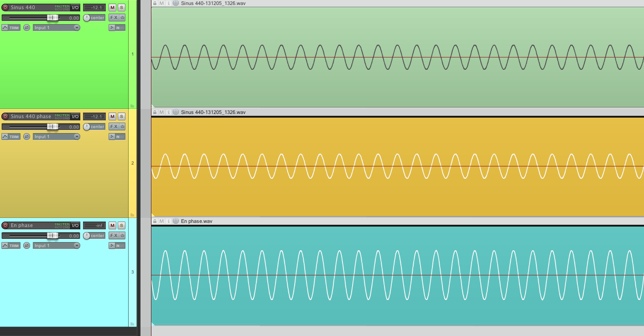Lock the media item on track 2
Image resolution: width=644 pixels, height=336 pixels.
pyautogui.click(x=155, y=112)
